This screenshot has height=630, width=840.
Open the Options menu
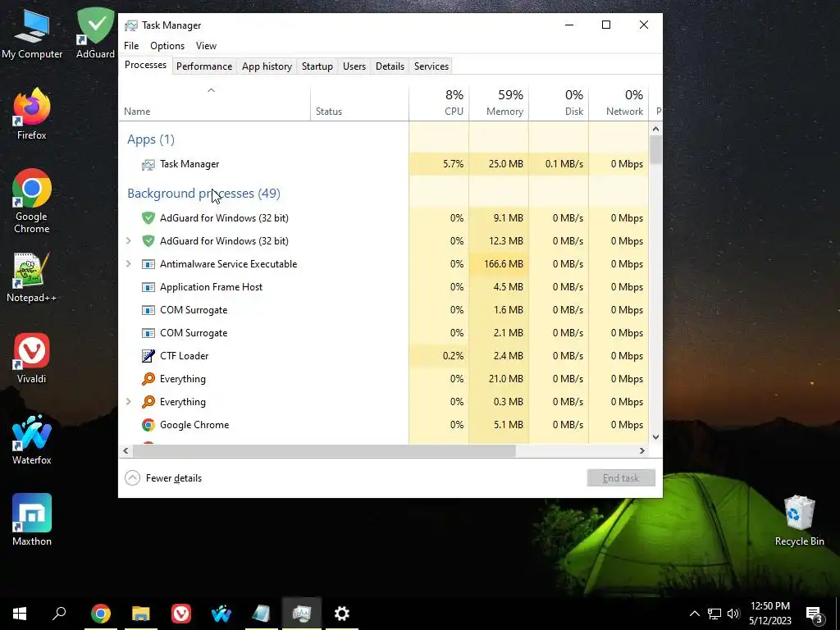click(167, 46)
